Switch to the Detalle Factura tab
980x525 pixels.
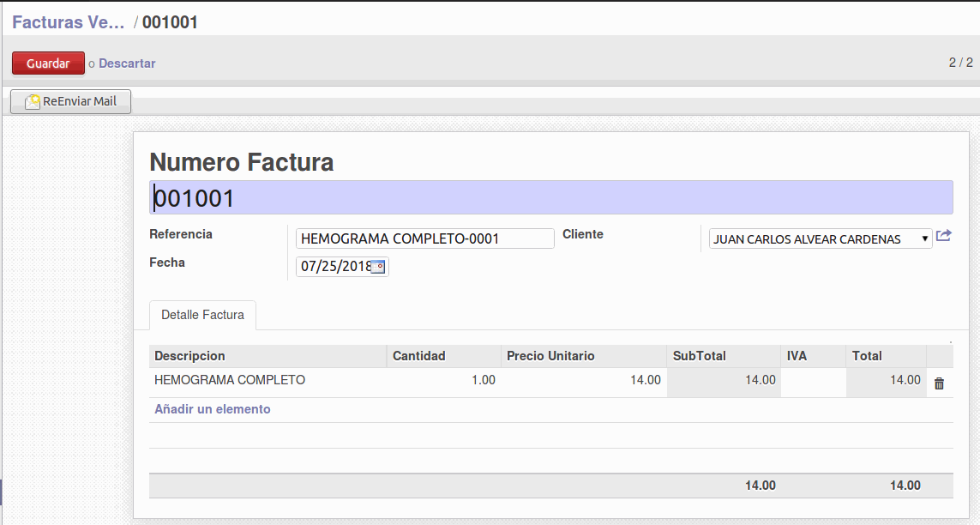[202, 315]
